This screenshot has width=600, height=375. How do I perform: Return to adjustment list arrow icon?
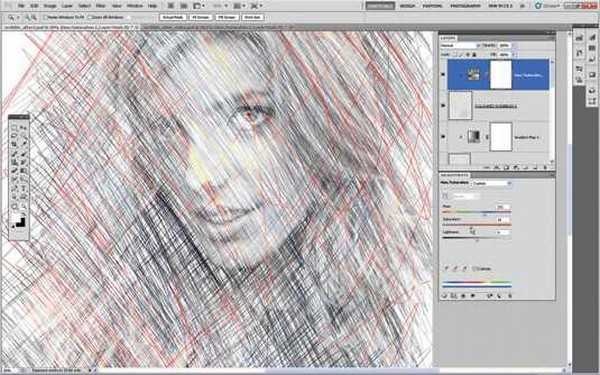pyautogui.click(x=444, y=296)
